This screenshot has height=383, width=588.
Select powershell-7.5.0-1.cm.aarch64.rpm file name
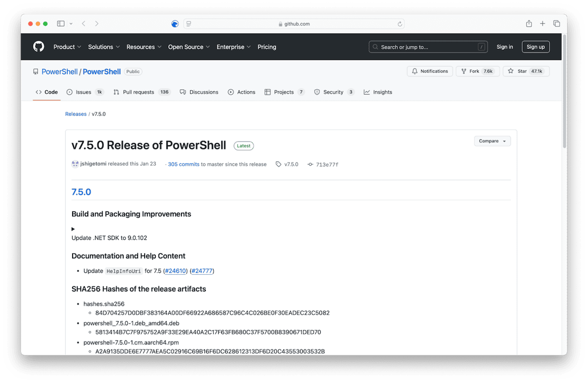tap(132, 342)
